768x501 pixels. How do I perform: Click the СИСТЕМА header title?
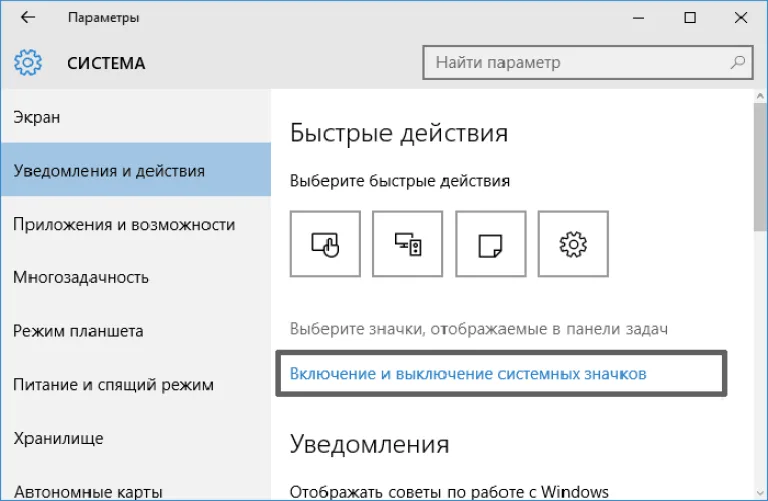[106, 63]
